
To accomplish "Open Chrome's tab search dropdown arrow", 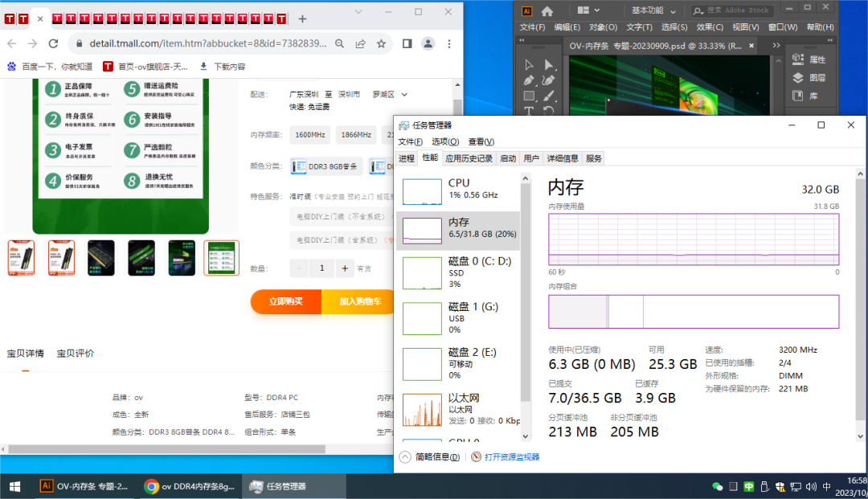I will [x=358, y=12].
